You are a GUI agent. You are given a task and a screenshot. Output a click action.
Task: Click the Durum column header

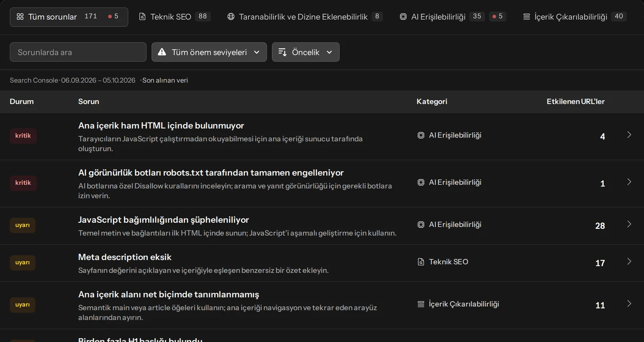[x=22, y=101]
